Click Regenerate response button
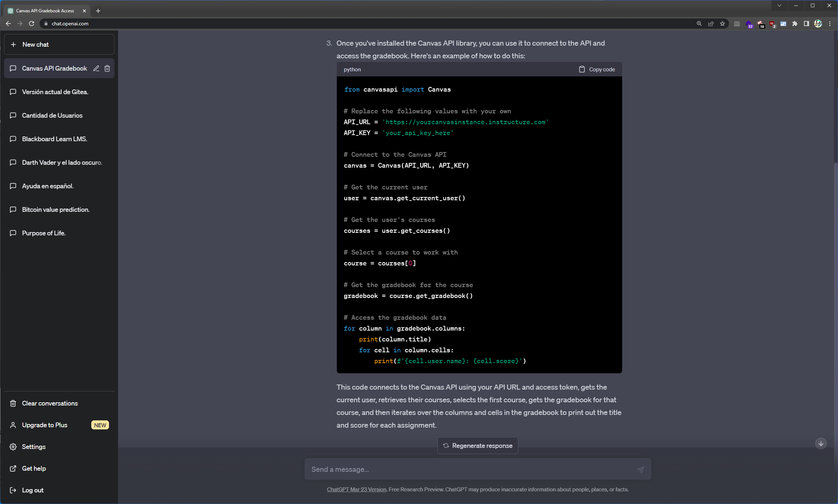Screen dimensions: 838x504 click(478, 446)
